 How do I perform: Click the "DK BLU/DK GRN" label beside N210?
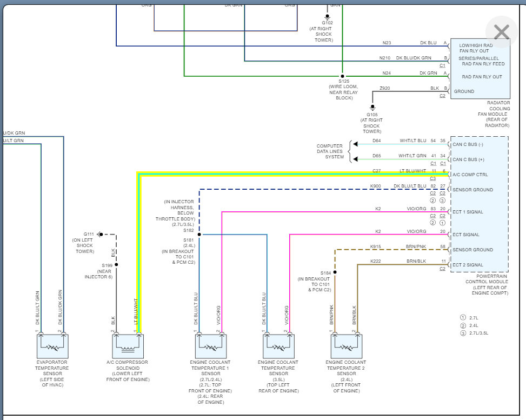[414, 58]
